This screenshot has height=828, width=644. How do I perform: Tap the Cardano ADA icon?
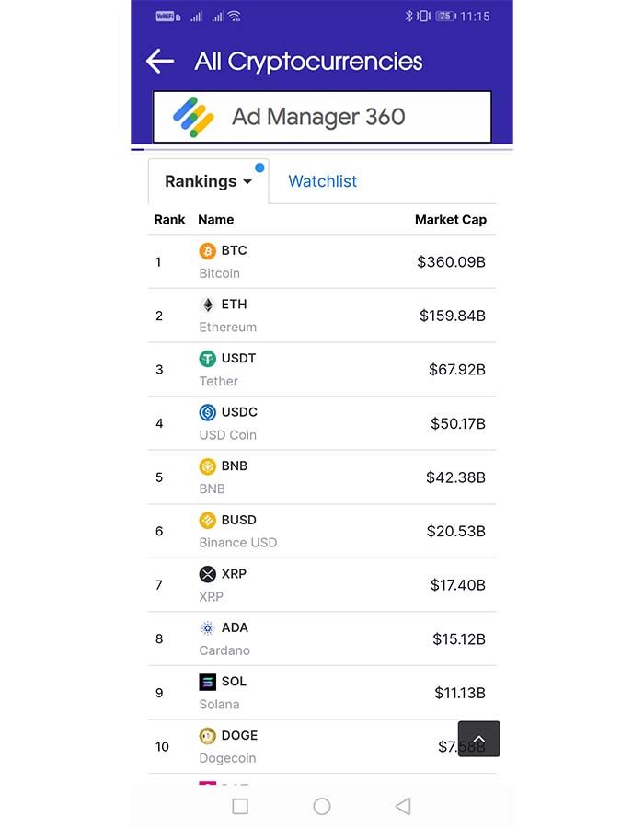tap(207, 627)
